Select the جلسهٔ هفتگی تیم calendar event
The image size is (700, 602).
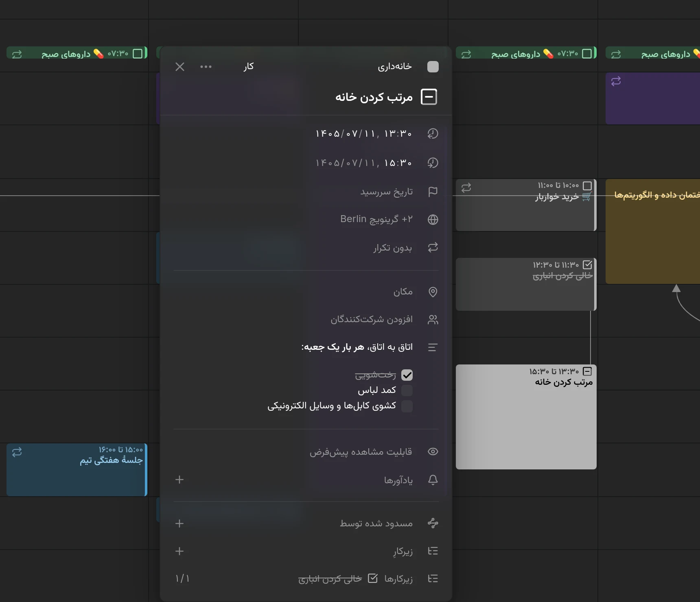(x=77, y=470)
